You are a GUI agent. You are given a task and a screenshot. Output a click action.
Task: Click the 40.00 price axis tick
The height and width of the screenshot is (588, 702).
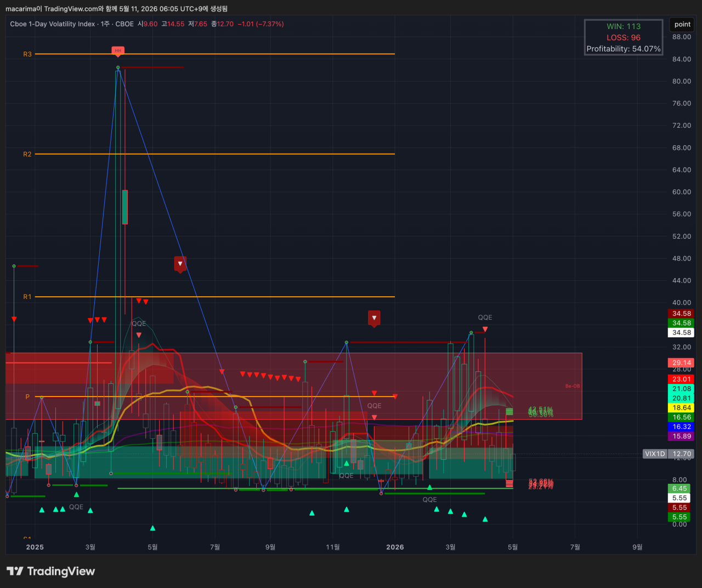pos(682,303)
